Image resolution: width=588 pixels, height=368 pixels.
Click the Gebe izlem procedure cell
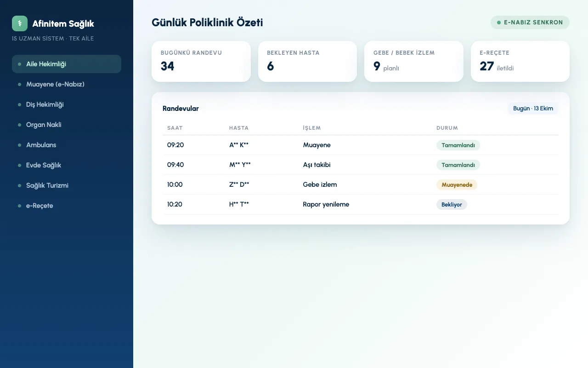320,184
